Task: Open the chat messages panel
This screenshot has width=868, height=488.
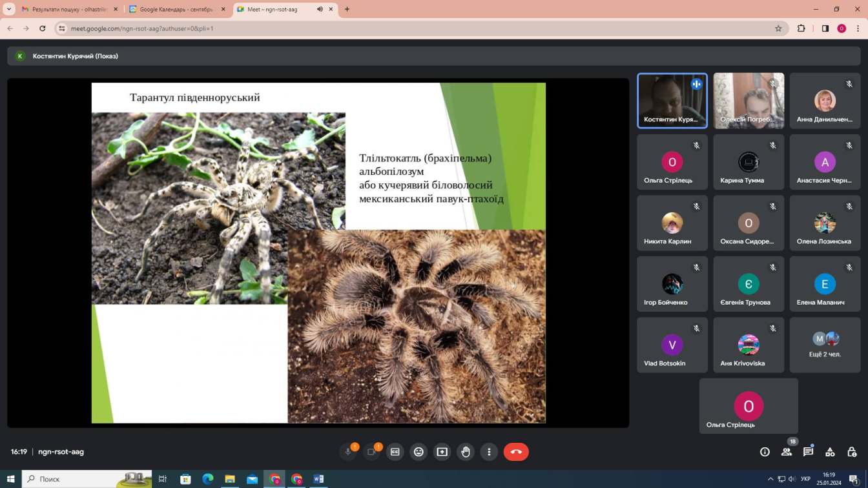Action: (x=808, y=452)
